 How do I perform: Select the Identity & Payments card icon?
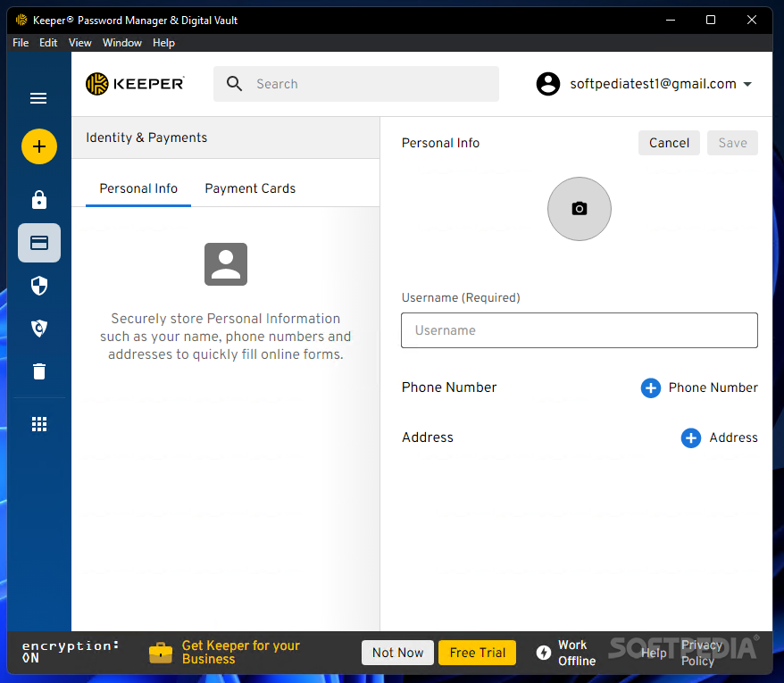tap(39, 243)
